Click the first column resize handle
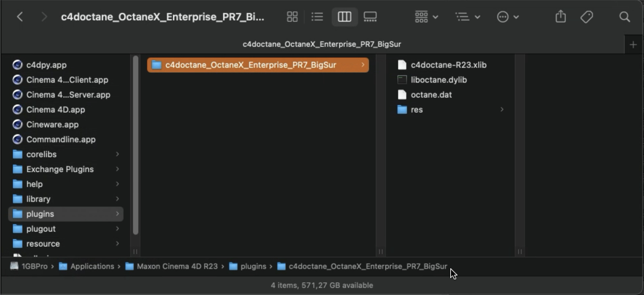This screenshot has width=644, height=295. [135, 251]
